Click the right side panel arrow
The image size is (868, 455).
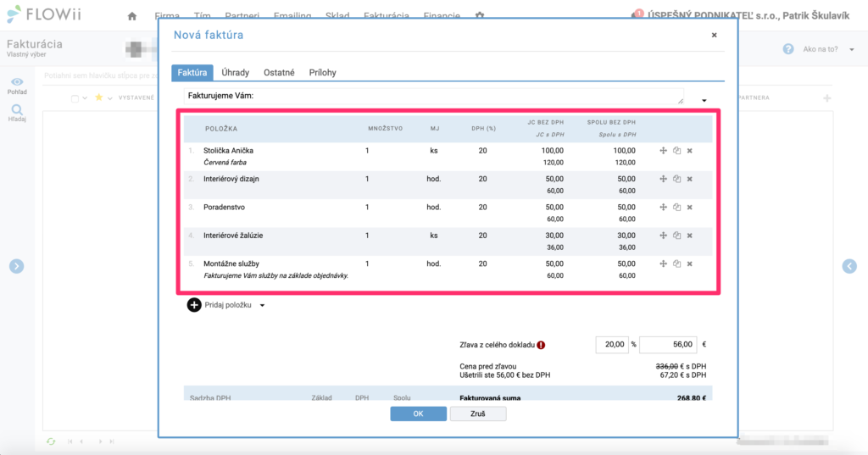[x=849, y=266]
